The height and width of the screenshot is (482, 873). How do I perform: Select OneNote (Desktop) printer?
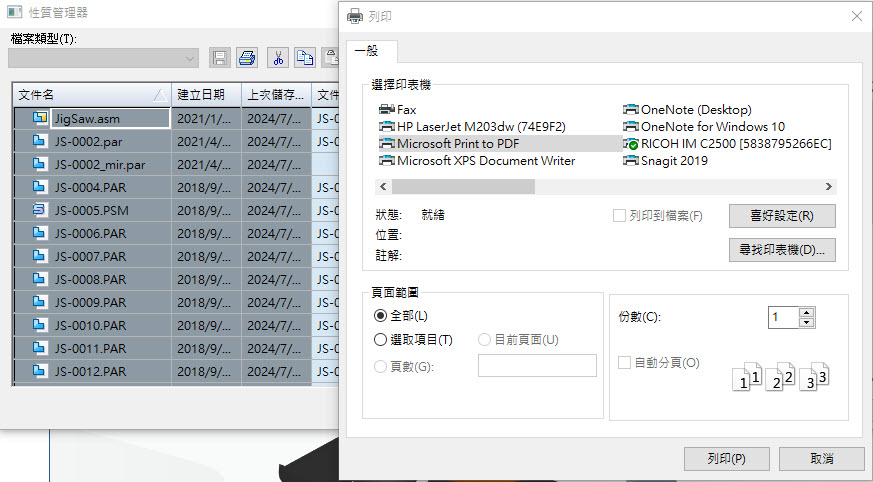[687, 110]
